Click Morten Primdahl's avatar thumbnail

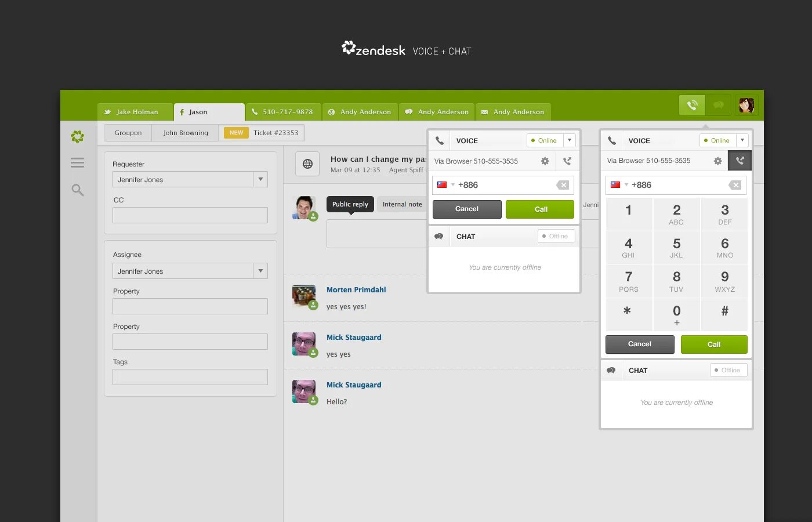pos(304,296)
